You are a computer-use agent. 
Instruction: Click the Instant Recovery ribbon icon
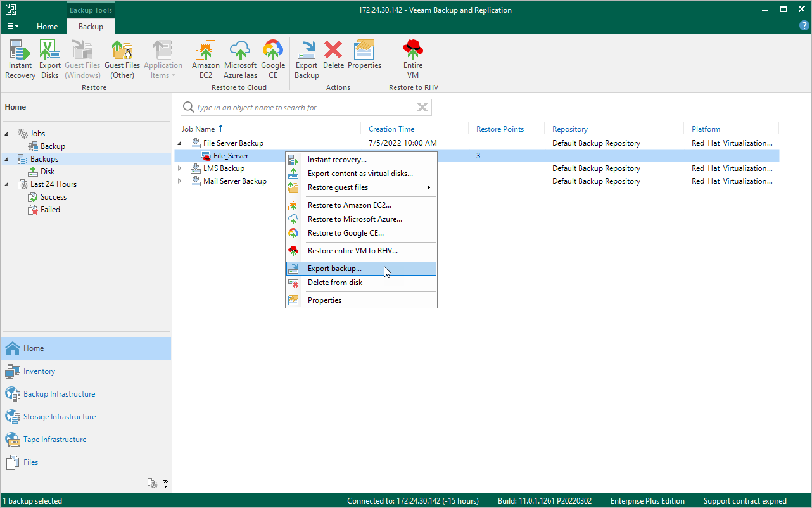tap(20, 60)
